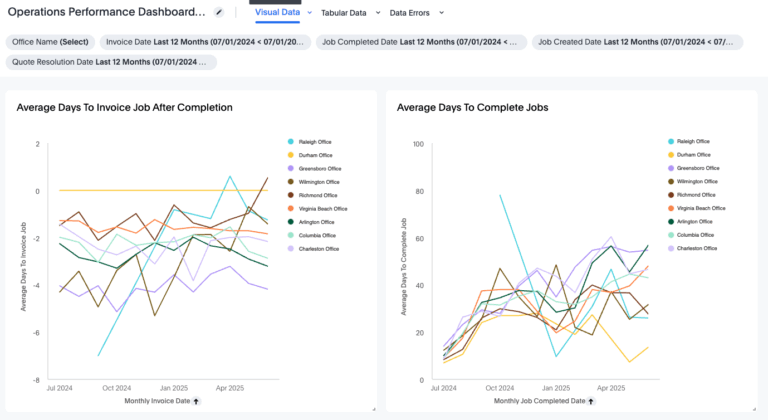The height and width of the screenshot is (420, 768).
Task: Open the Quote Resolution Date filter chip
Action: [110, 62]
